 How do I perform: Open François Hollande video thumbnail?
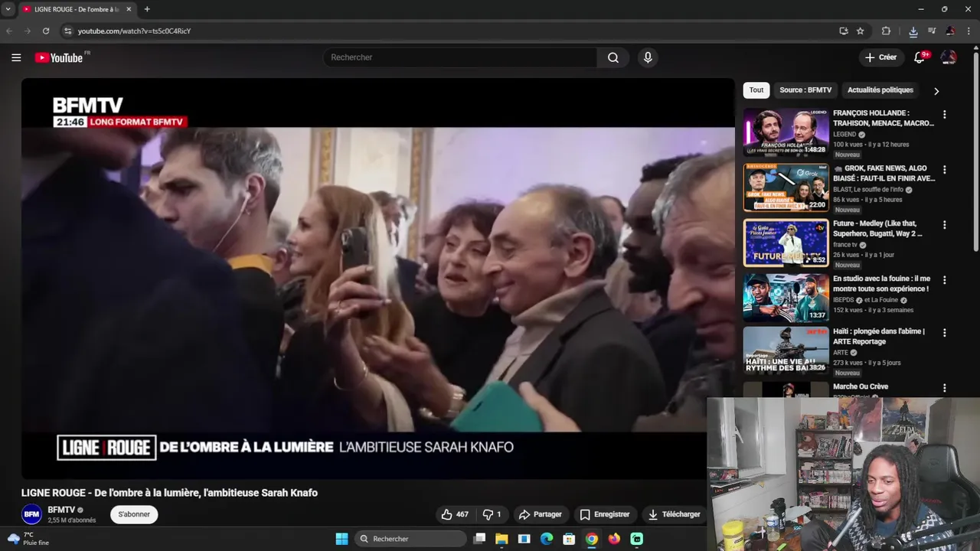tap(786, 132)
